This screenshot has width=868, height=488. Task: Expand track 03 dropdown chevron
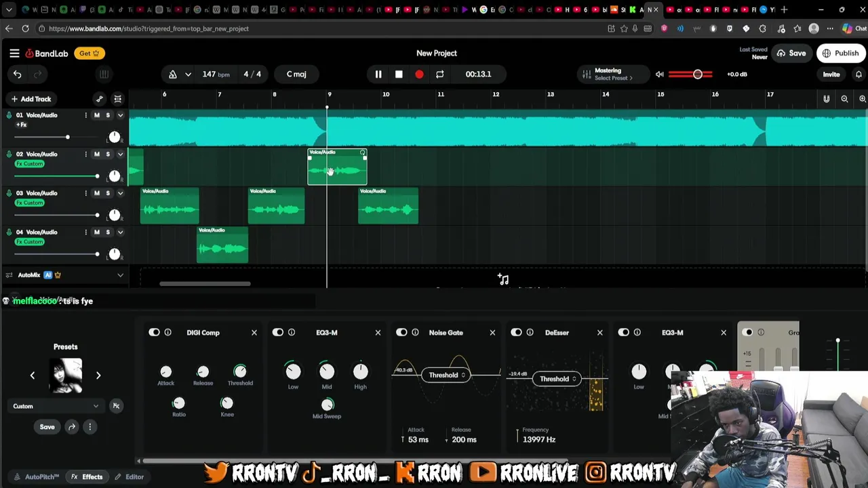pyautogui.click(x=120, y=193)
